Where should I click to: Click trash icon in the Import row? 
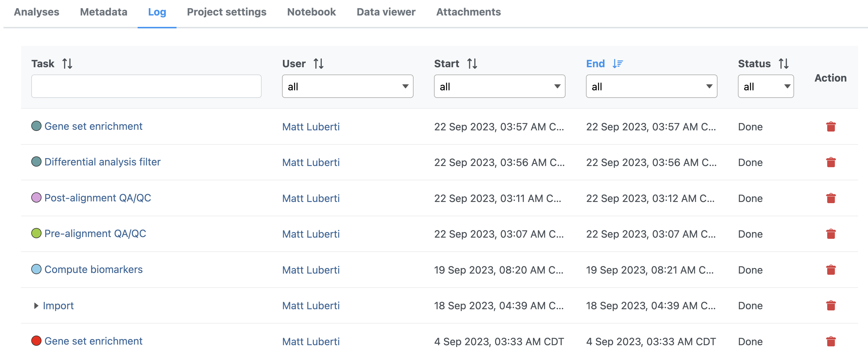click(831, 306)
